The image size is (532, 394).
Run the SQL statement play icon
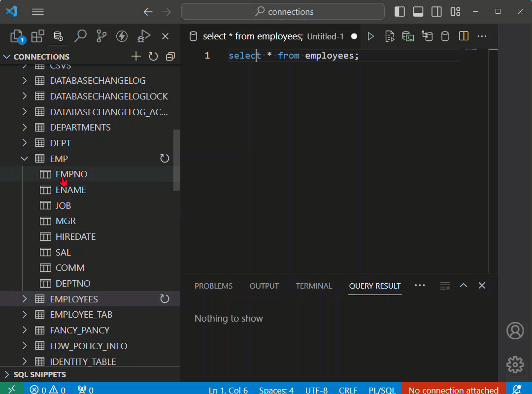point(370,36)
